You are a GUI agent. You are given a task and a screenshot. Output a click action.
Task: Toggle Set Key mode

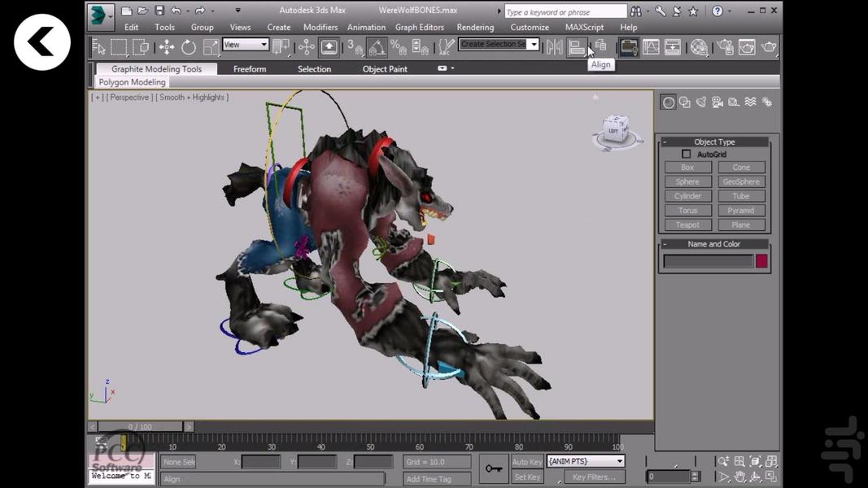click(527, 477)
